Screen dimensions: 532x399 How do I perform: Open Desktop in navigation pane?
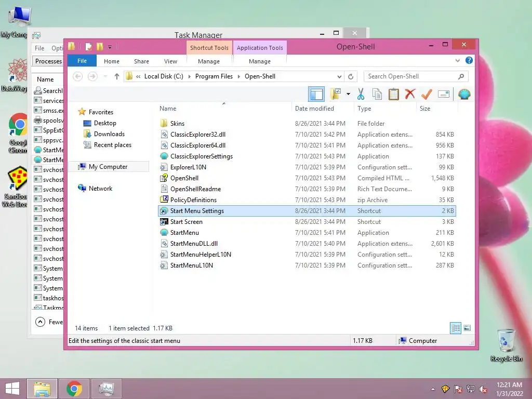click(x=105, y=123)
